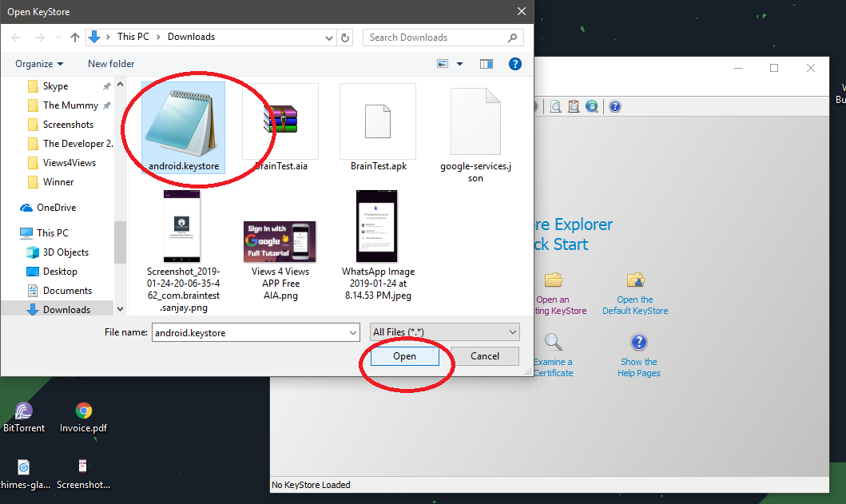This screenshot has height=504, width=846.
Task: Open the Default KeyStore shortcut
Action: pyautogui.click(x=635, y=281)
